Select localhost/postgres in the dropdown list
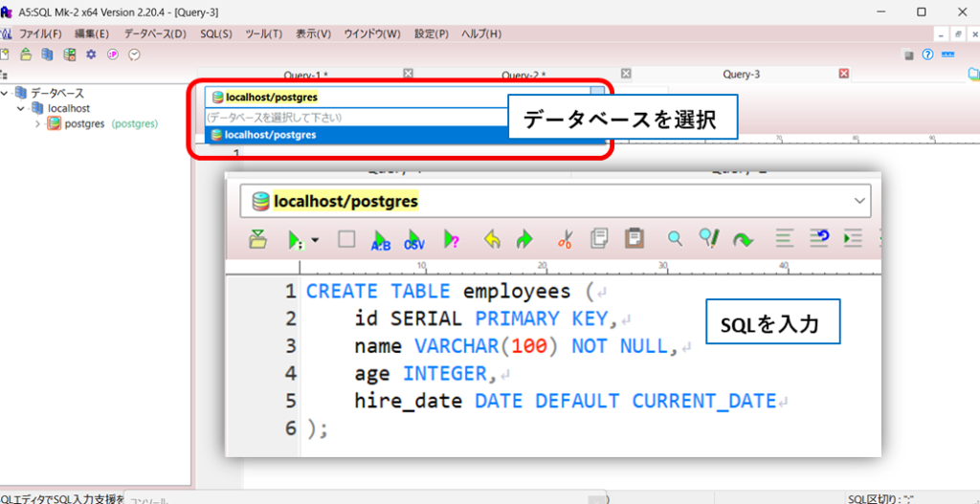This screenshot has width=980, height=504. pos(263,135)
